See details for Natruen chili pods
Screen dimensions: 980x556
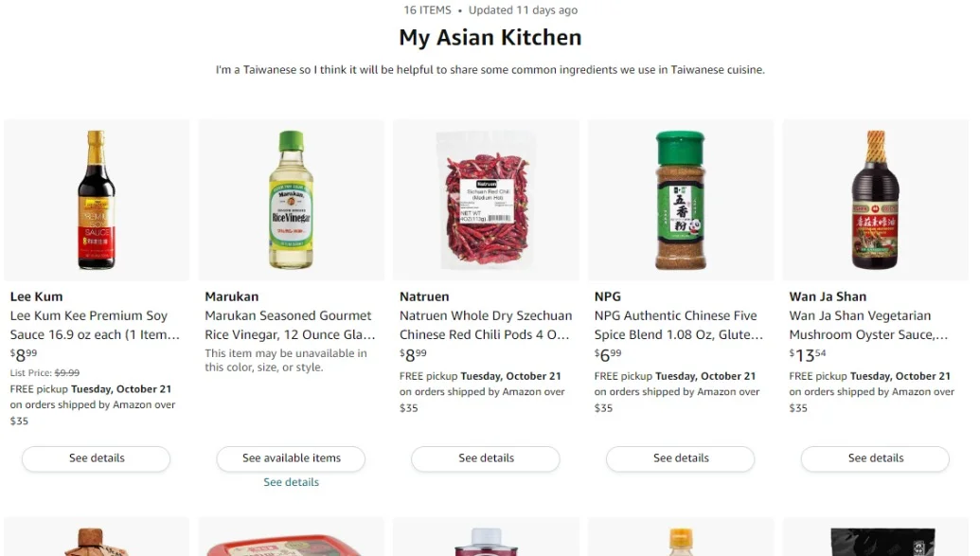point(487,458)
